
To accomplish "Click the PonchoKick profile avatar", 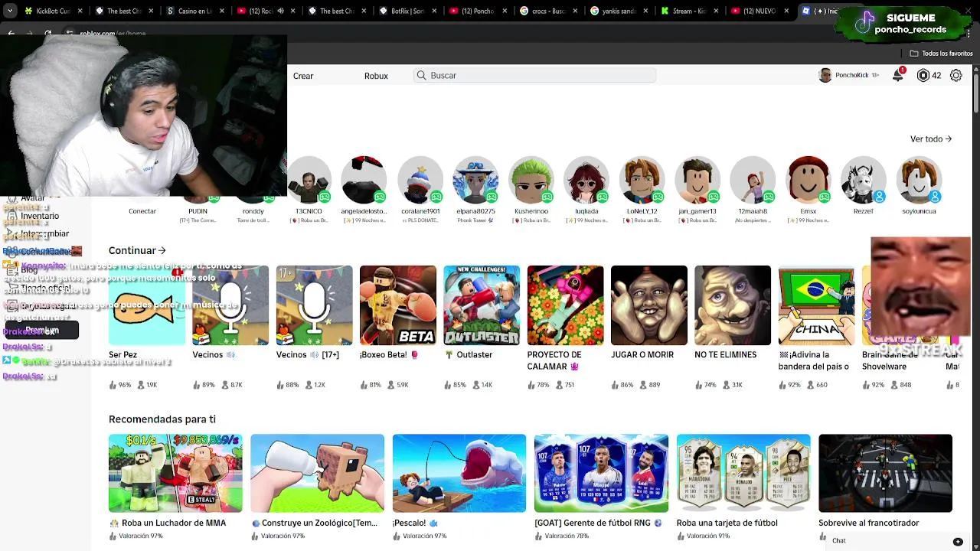I will 825,76.
